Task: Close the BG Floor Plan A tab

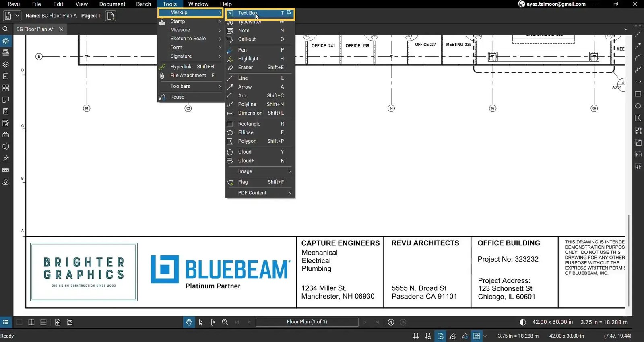Action: point(61,29)
